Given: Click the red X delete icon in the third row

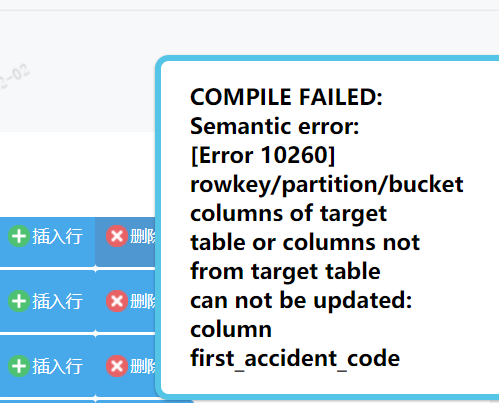Looking at the screenshot, I should (117, 366).
